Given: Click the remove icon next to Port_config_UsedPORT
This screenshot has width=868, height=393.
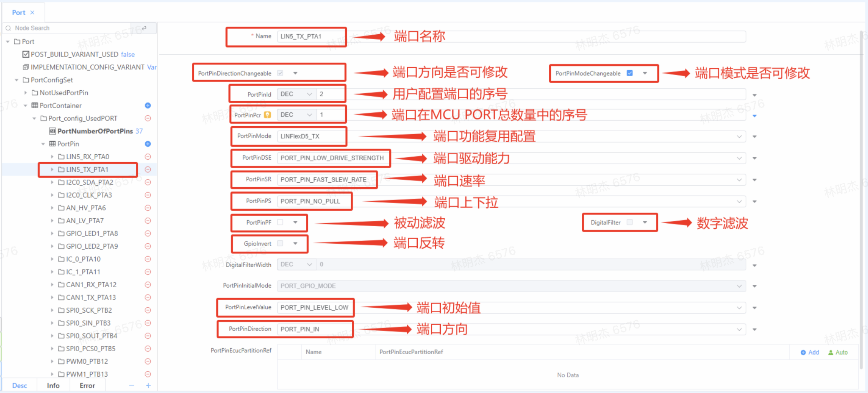Looking at the screenshot, I should 147,118.
